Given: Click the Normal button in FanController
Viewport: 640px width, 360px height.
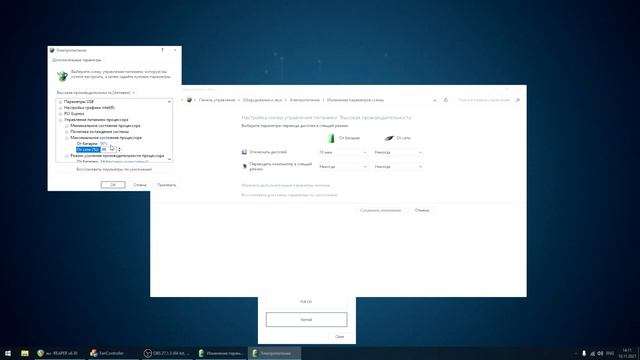Looking at the screenshot, I should click(x=307, y=320).
